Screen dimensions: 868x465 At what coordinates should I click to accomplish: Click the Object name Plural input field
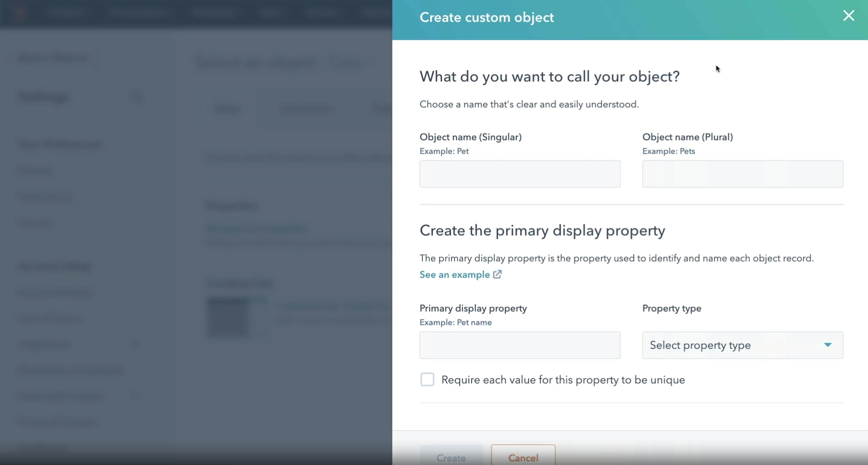point(742,174)
